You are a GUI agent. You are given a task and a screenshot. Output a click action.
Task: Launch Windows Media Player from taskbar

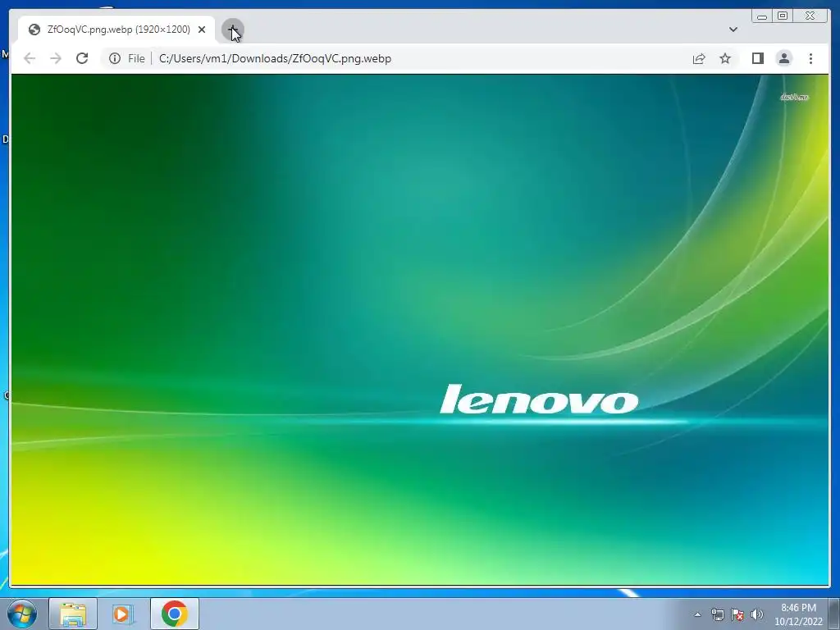pos(122,614)
